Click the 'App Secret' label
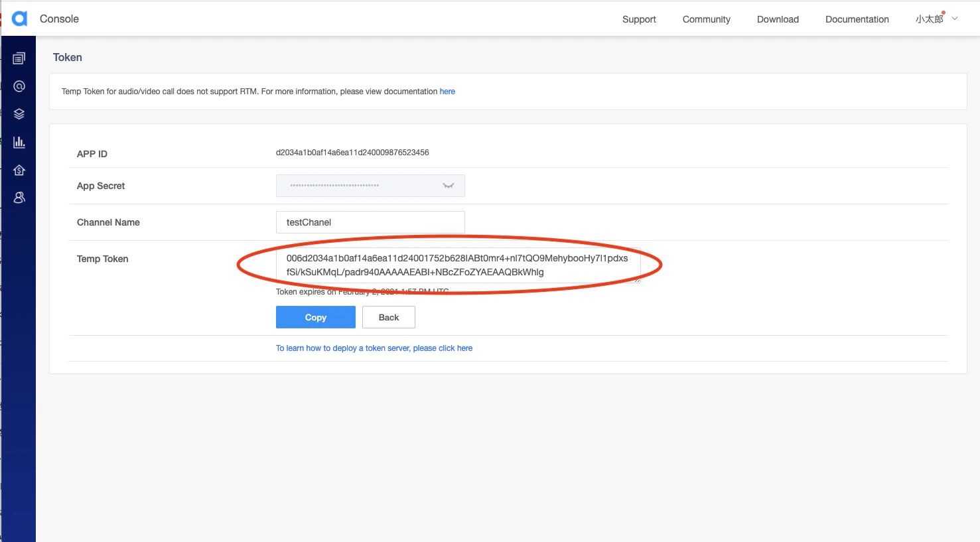980x542 pixels. pyautogui.click(x=101, y=186)
